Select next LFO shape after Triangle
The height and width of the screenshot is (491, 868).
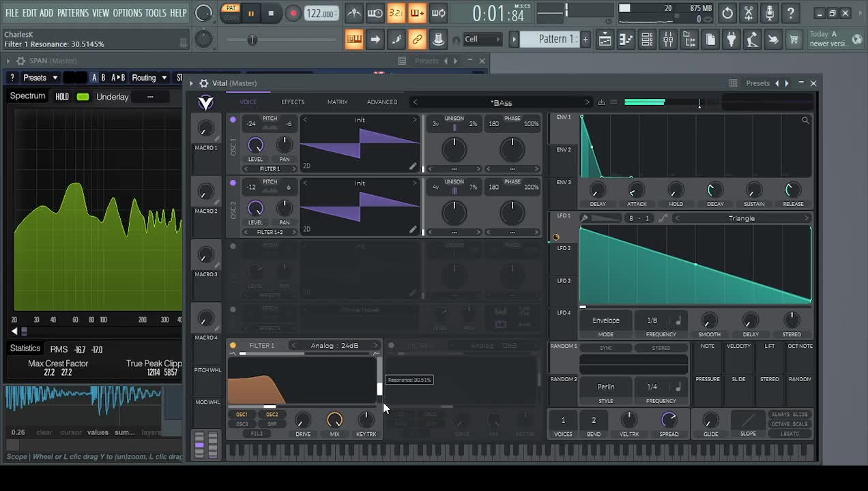(806, 218)
